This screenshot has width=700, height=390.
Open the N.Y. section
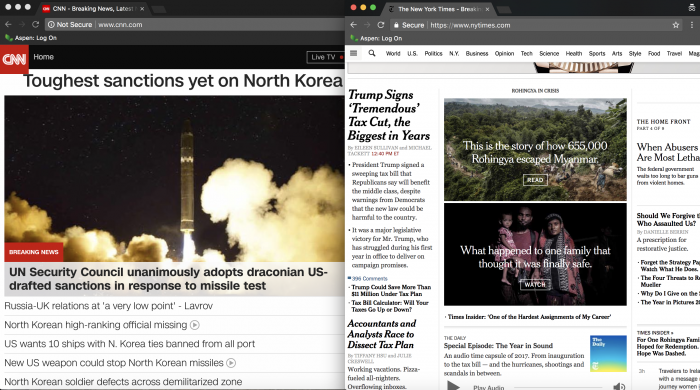coord(454,54)
